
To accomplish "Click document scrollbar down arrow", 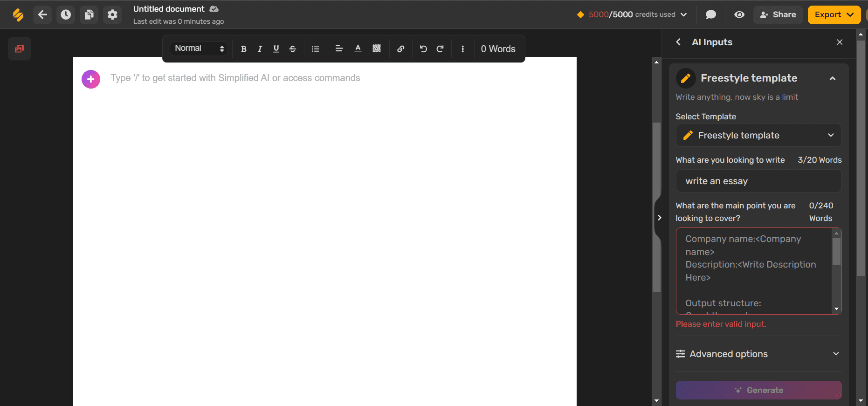I will (x=656, y=401).
